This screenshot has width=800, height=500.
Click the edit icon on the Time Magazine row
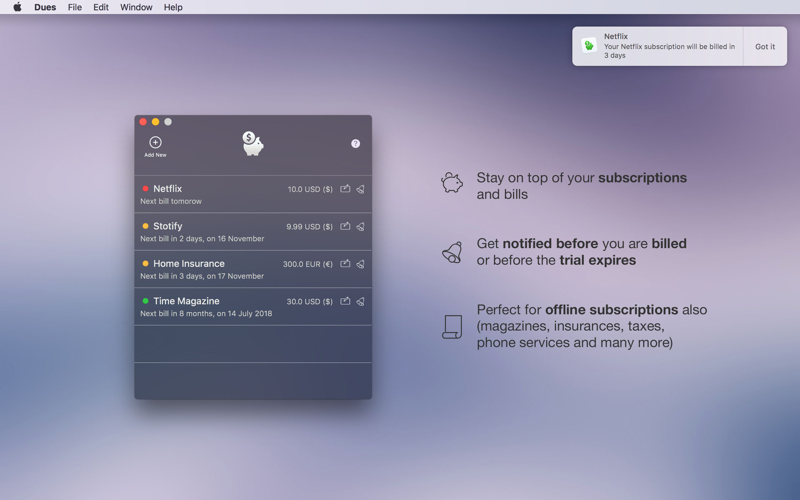[345, 301]
